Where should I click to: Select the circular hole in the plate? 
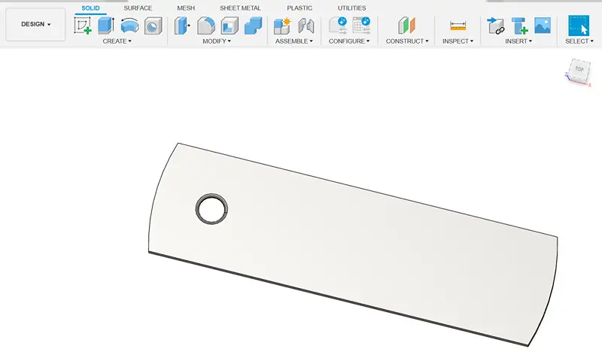(x=211, y=208)
